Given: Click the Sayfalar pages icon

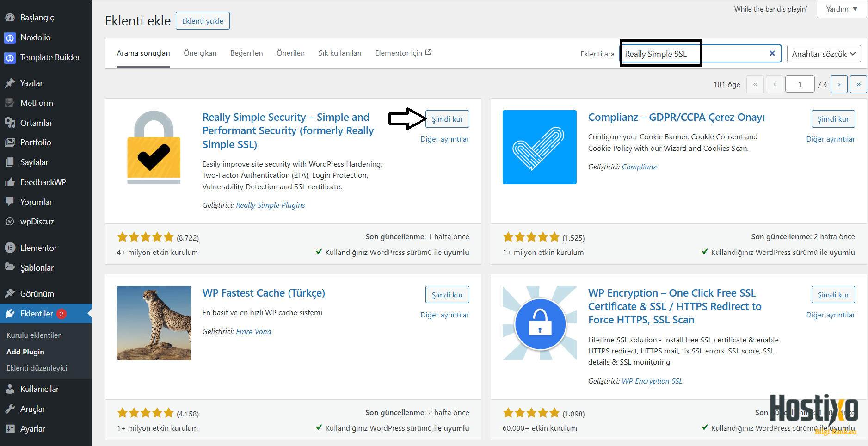Looking at the screenshot, I should (x=10, y=162).
